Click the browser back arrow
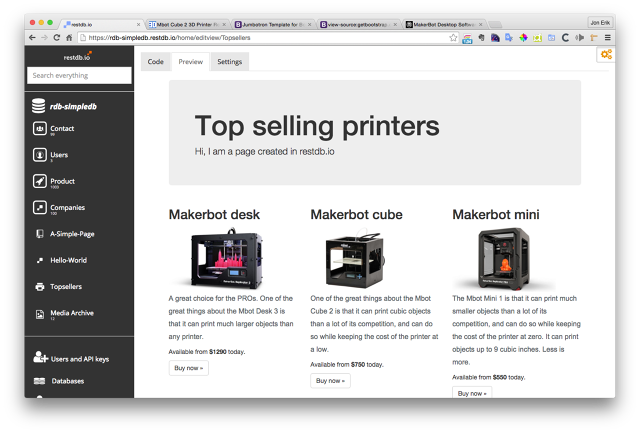Image resolution: width=640 pixels, height=433 pixels. click(x=32, y=38)
